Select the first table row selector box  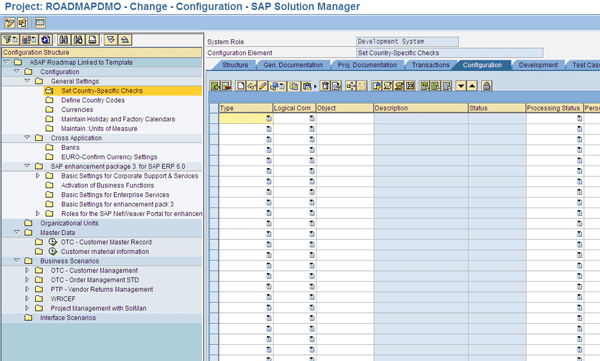point(214,118)
